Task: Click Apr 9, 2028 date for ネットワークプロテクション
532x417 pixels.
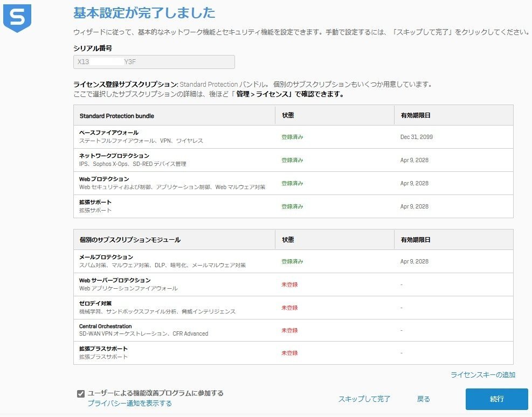Action: [x=414, y=160]
